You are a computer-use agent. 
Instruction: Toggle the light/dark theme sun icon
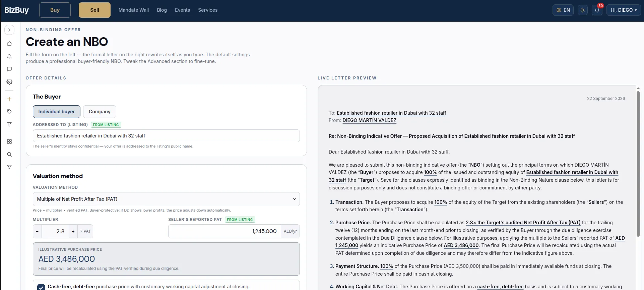point(583,10)
